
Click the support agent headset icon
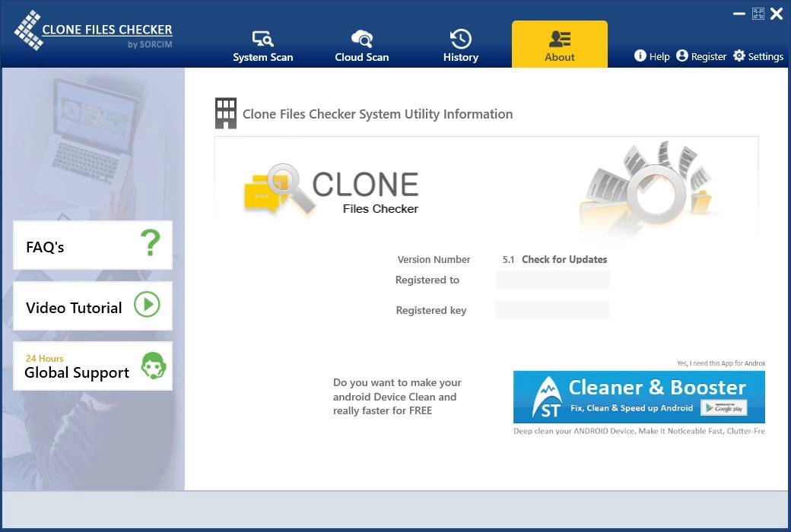[x=154, y=366]
